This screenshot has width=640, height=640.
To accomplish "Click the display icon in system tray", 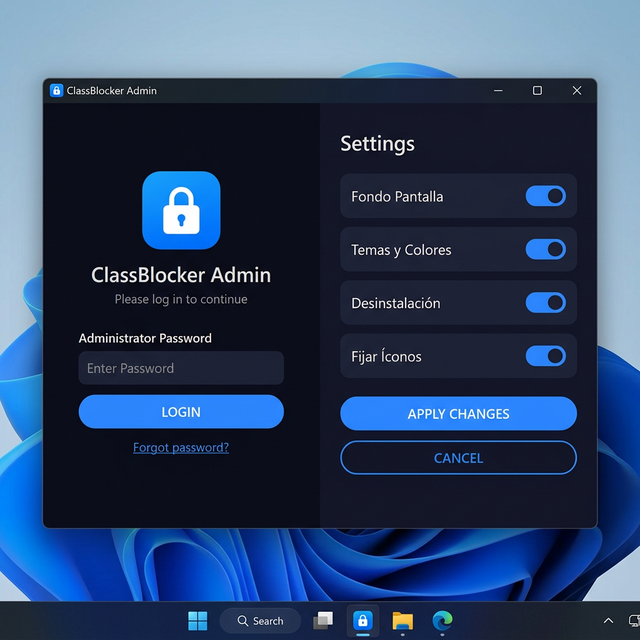I will [x=633, y=621].
